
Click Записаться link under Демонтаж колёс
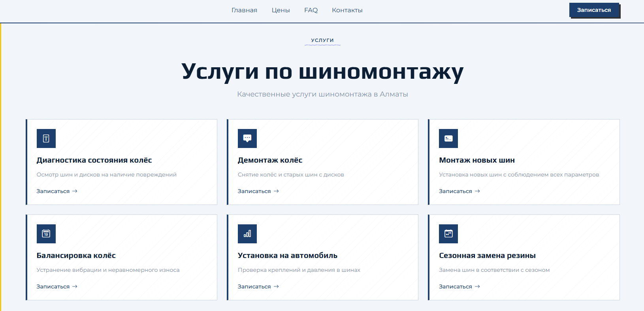point(258,191)
